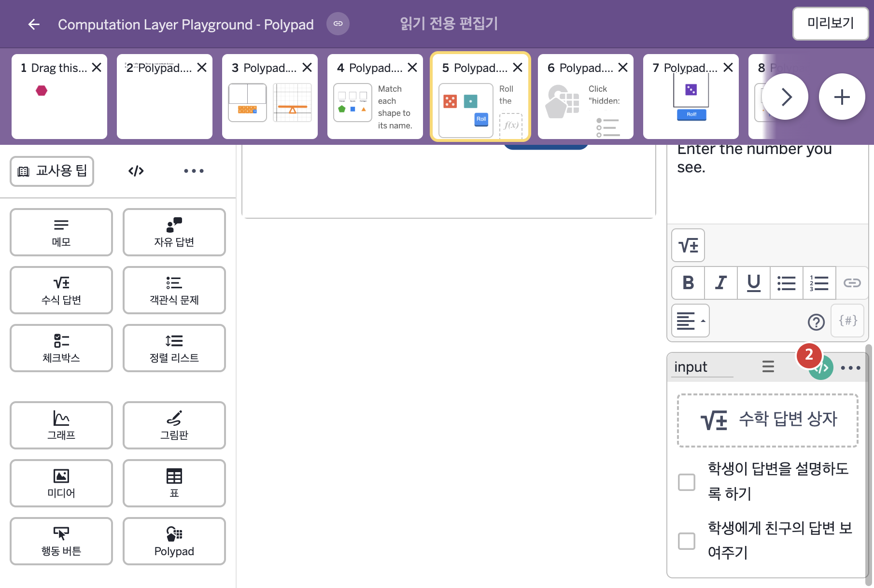Add a 행동 버튼 action button

point(61,541)
